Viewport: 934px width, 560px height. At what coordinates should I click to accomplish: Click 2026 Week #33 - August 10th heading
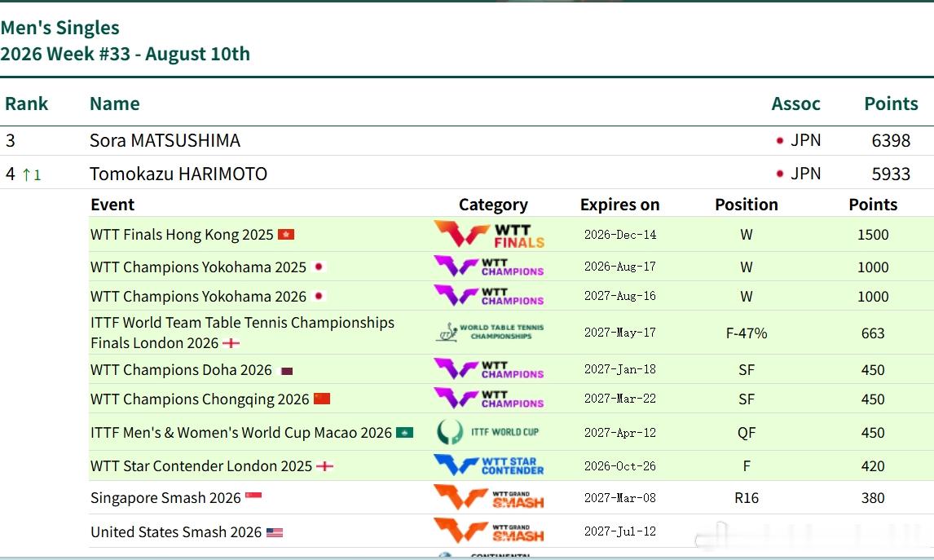(125, 55)
